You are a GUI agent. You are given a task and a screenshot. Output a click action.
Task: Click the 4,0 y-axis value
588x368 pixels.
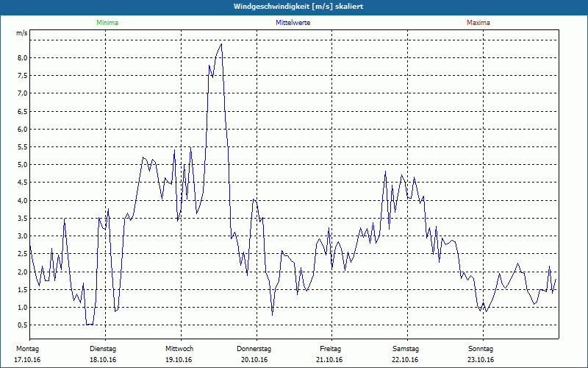[22, 200]
